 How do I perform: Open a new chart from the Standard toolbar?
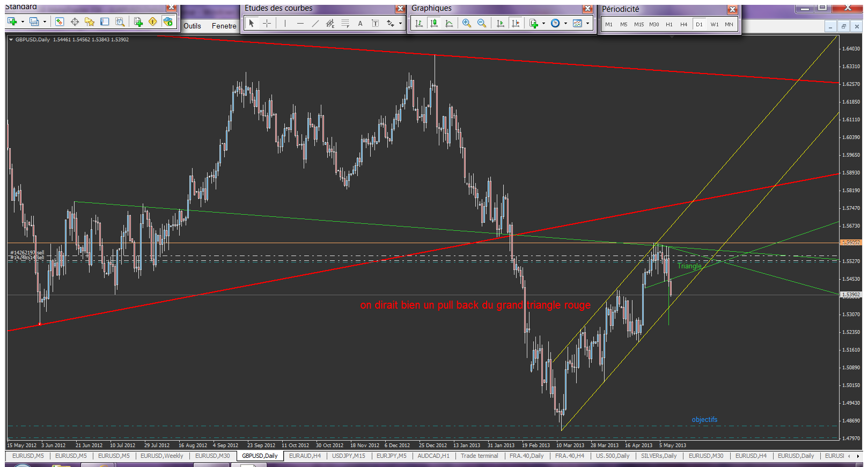(x=12, y=21)
